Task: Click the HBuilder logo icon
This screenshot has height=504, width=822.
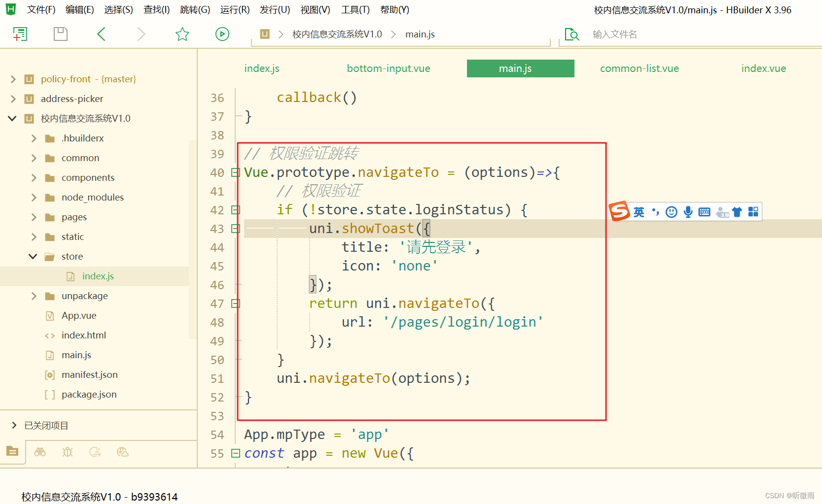Action: [11, 9]
